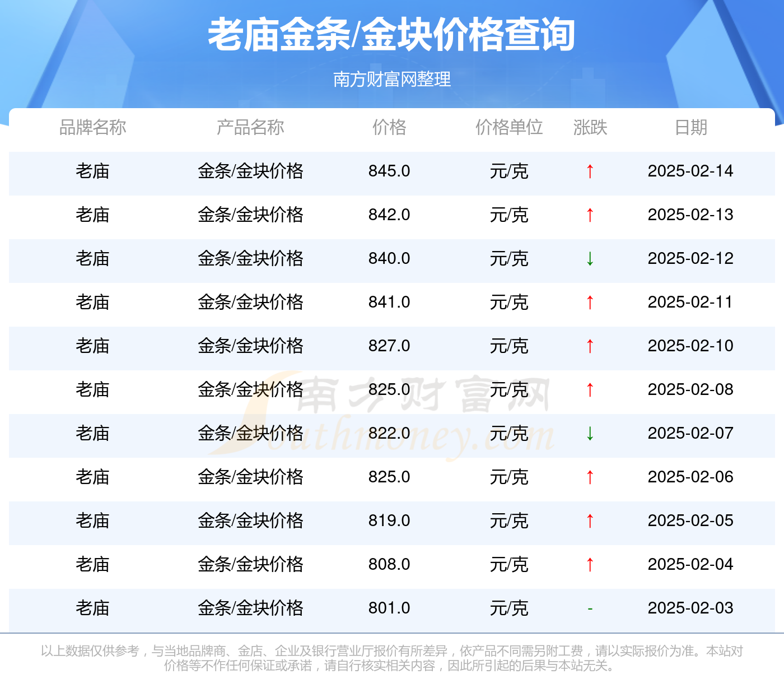Click the 产品名称 column header

click(x=250, y=127)
